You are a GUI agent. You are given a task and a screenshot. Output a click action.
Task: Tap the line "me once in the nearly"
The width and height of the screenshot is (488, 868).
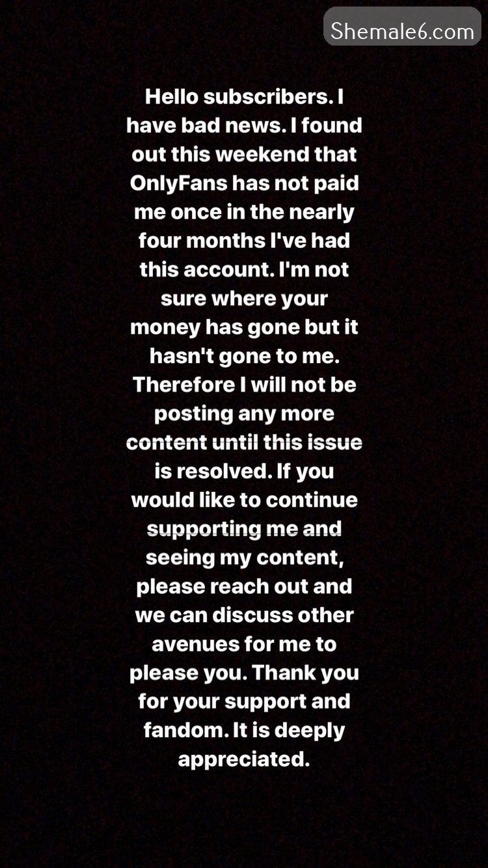(x=244, y=212)
